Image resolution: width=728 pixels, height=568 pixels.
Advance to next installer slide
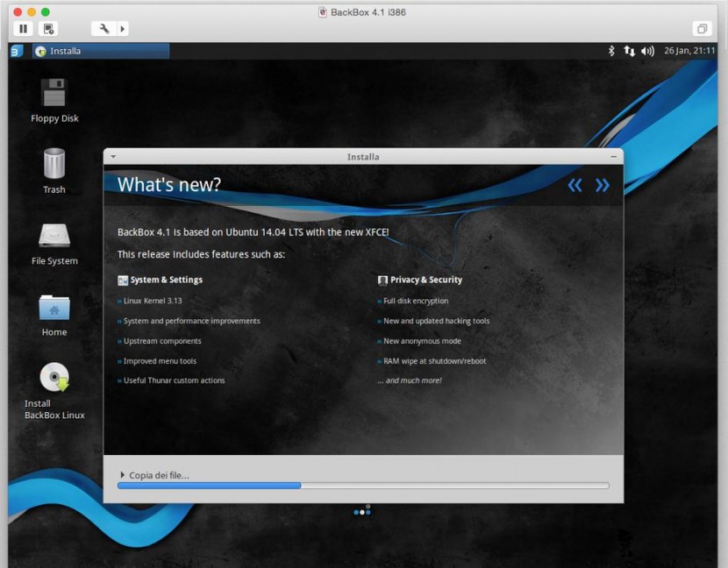(x=603, y=185)
